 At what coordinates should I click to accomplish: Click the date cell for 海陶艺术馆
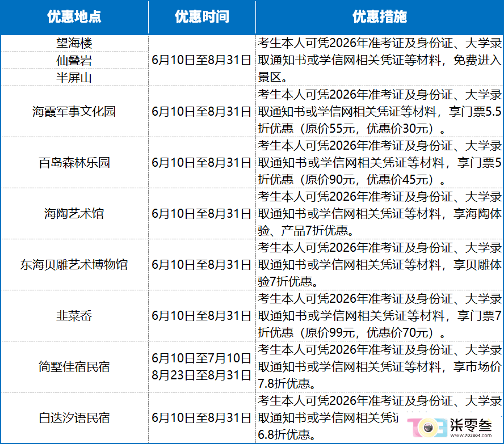pyautogui.click(x=201, y=213)
